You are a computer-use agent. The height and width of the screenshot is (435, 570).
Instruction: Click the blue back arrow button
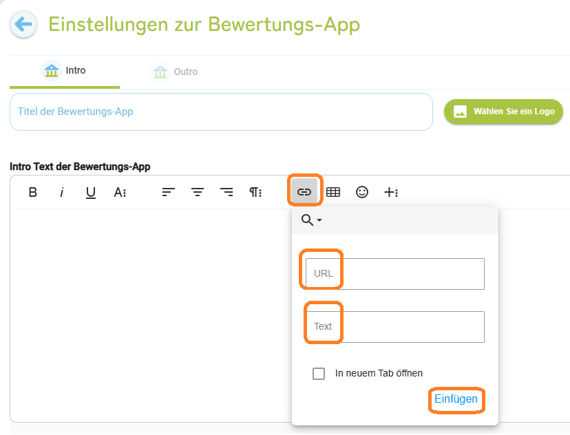tap(23, 25)
